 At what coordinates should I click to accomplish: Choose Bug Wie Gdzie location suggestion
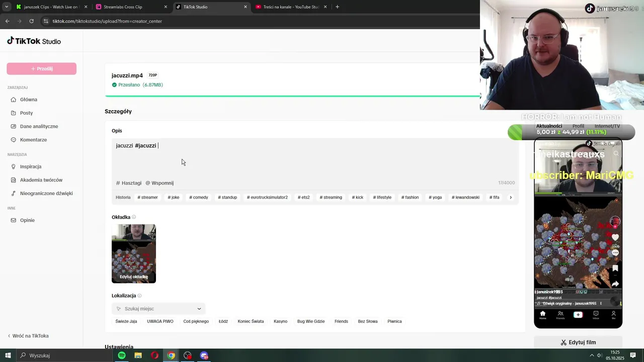point(311,321)
